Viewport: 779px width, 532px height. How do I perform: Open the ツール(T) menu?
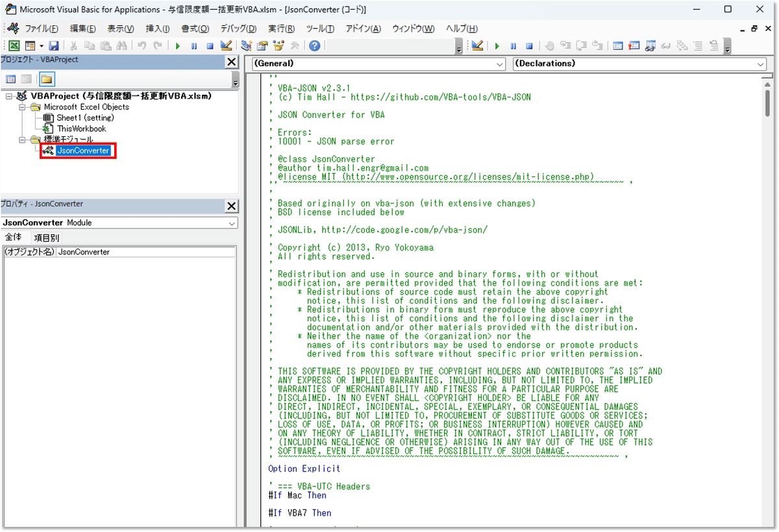pyautogui.click(x=320, y=29)
